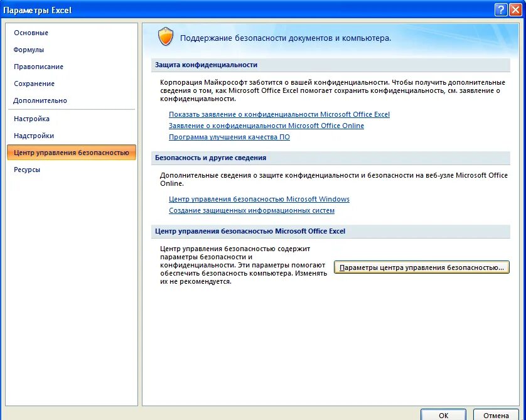526x420 pixels.
Task: Open link Заявление о конфиденциальности Microsoft Office Online
Action: click(x=266, y=126)
